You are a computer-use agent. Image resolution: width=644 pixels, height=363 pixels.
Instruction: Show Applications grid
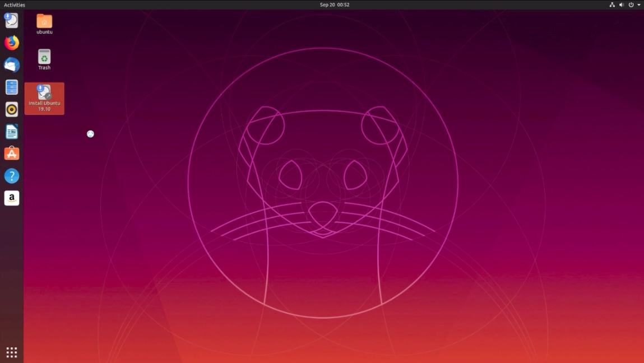(x=12, y=352)
